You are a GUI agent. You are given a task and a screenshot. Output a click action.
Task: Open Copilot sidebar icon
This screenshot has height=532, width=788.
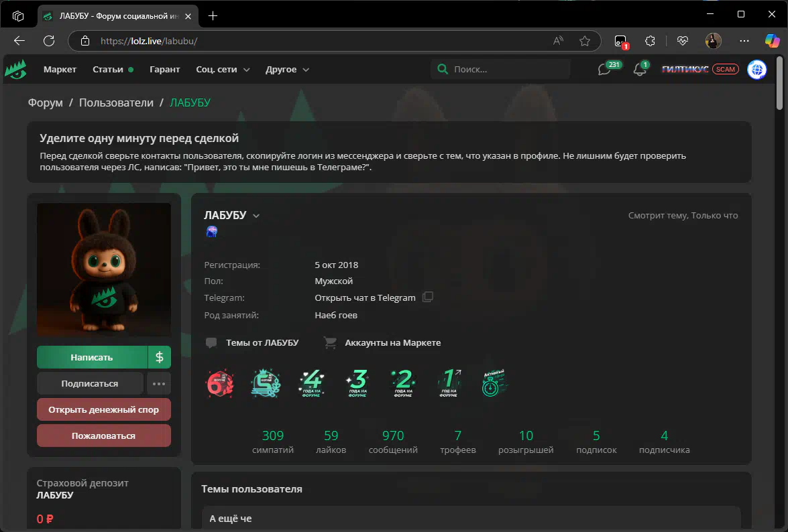click(x=772, y=41)
